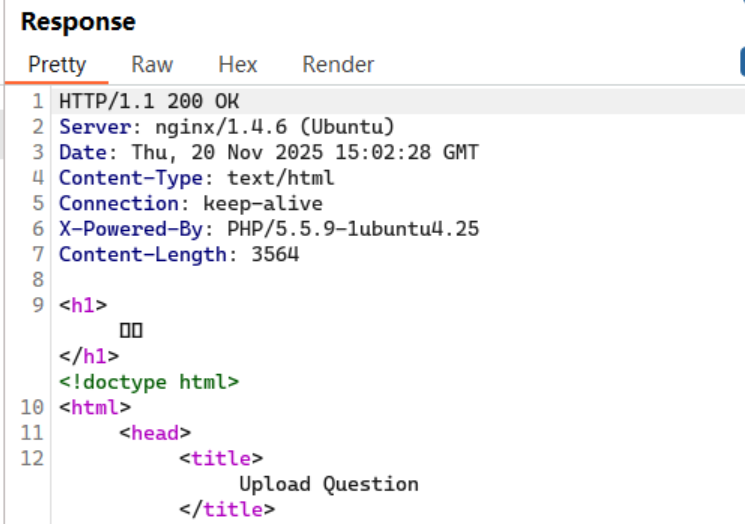
Task: Click the opening h1 tag on line 9
Action: (x=83, y=306)
